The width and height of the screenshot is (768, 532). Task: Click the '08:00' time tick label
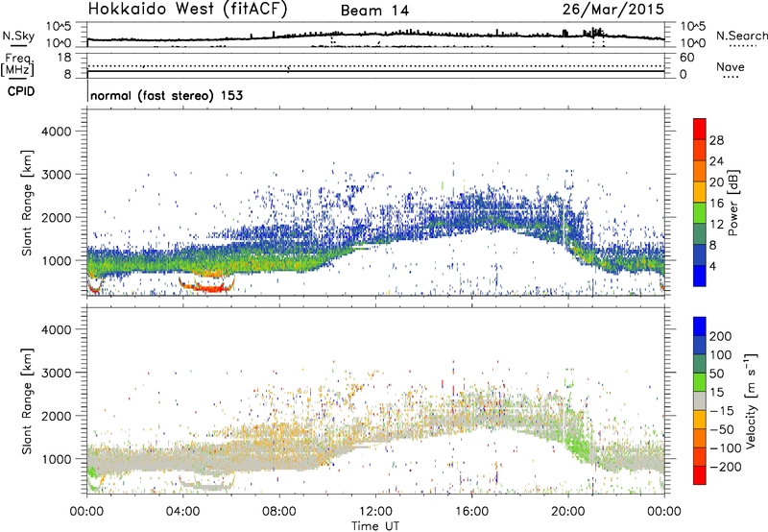click(x=279, y=512)
